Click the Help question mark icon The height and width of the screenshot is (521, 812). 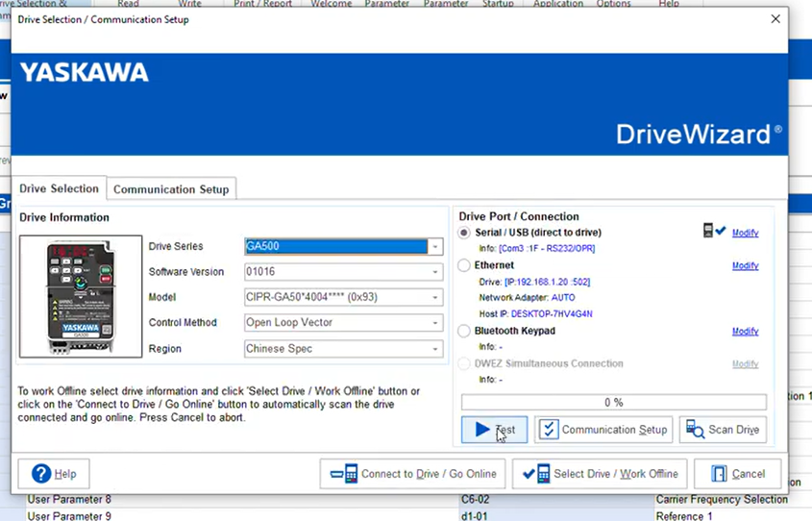(41, 474)
